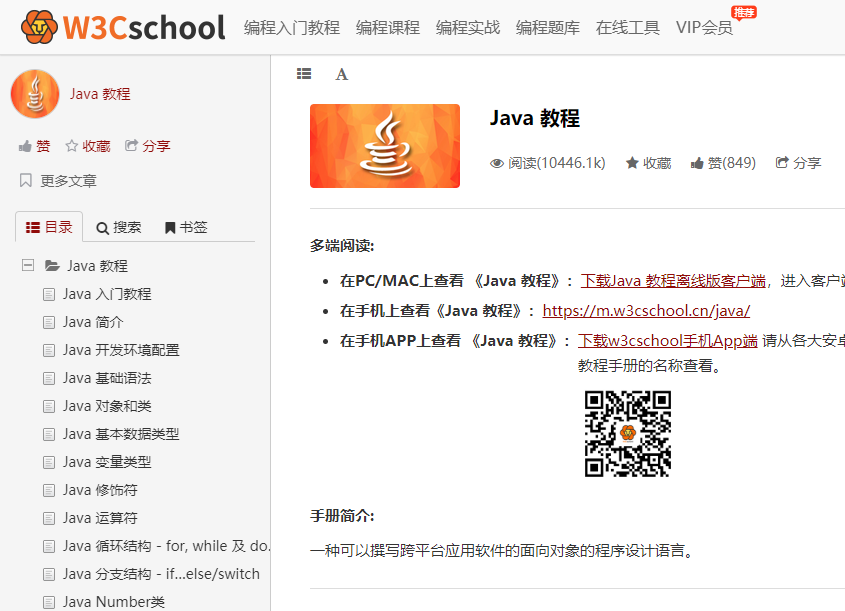This screenshot has width=845, height=611.
Task: Click the main Java 教程 heading
Action: pyautogui.click(x=535, y=118)
